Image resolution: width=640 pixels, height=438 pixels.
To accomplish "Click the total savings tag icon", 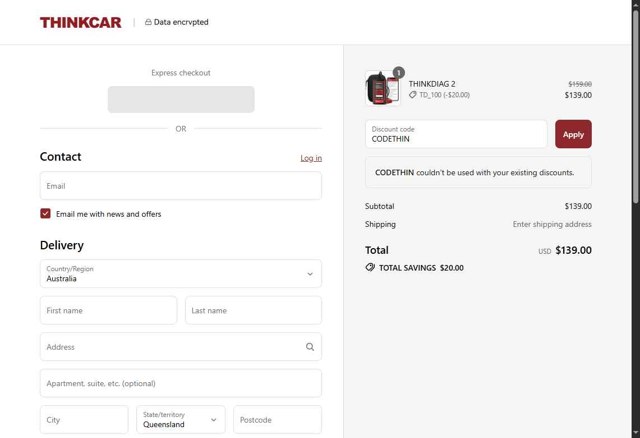I will click(x=370, y=267).
